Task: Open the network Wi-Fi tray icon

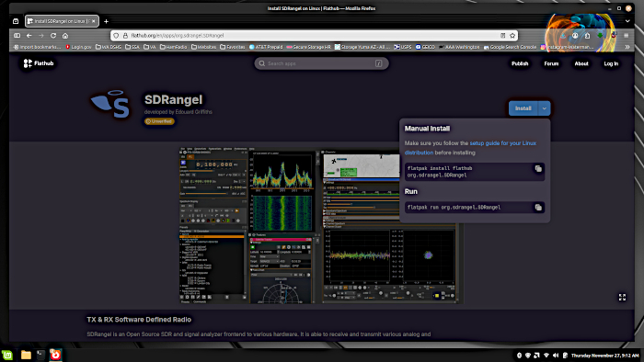Action: [x=546, y=356]
